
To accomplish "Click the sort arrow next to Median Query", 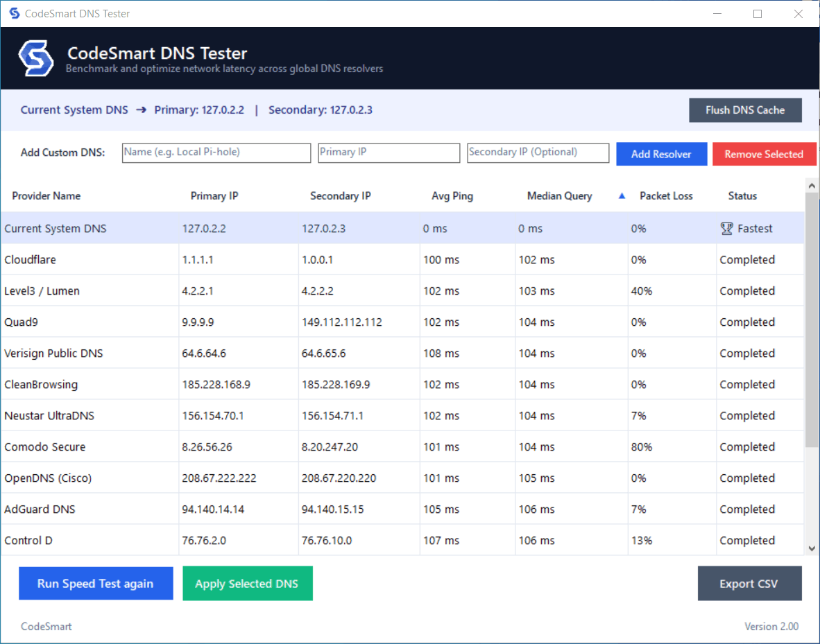I will coord(622,196).
